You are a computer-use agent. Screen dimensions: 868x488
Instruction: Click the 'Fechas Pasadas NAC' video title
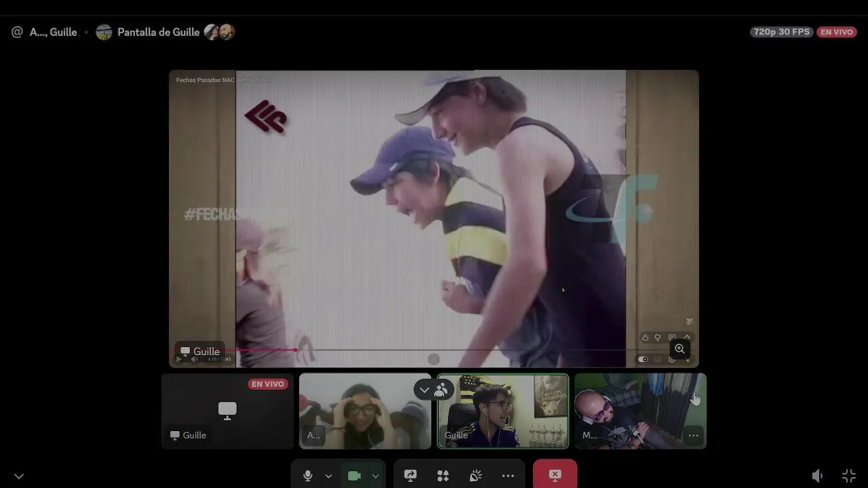(225, 80)
